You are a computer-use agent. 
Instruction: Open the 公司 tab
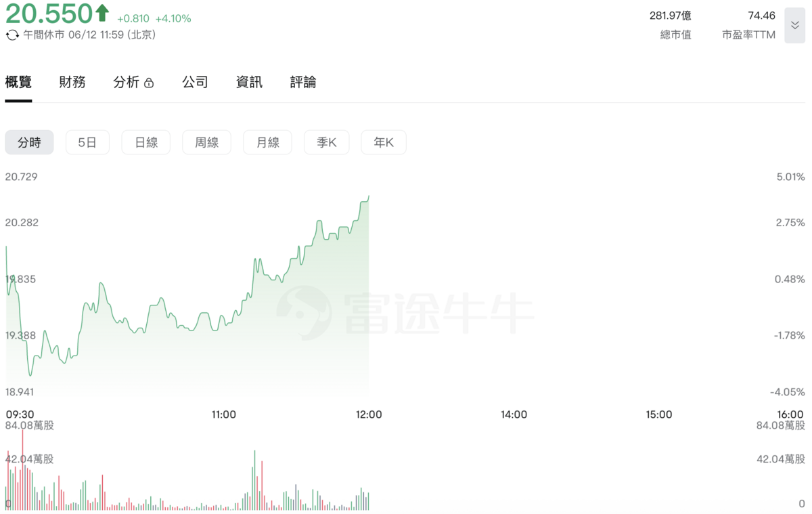point(195,83)
